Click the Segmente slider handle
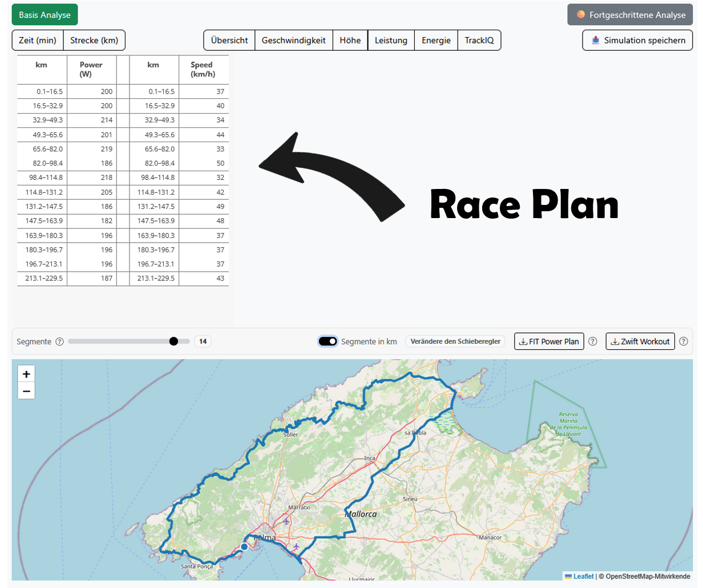Screen dimensions: 703x588 (x=174, y=341)
